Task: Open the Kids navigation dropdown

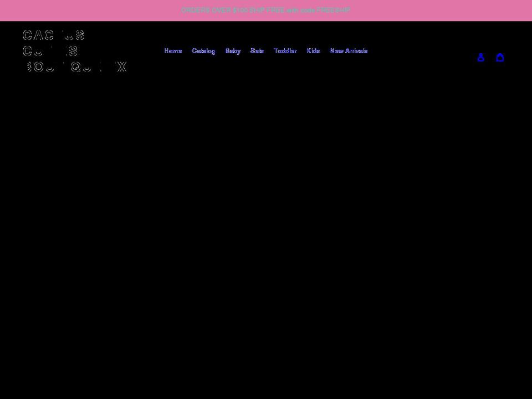Action: coord(313,50)
